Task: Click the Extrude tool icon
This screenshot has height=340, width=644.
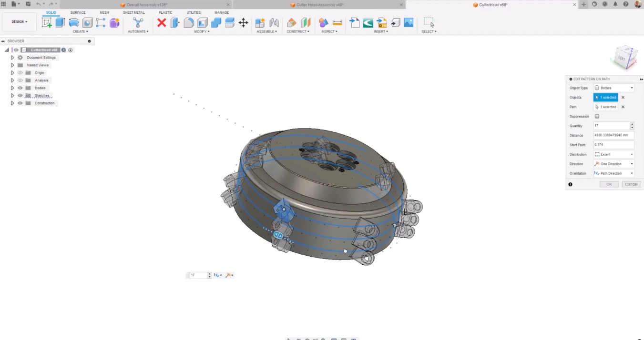Action: pyautogui.click(x=60, y=23)
